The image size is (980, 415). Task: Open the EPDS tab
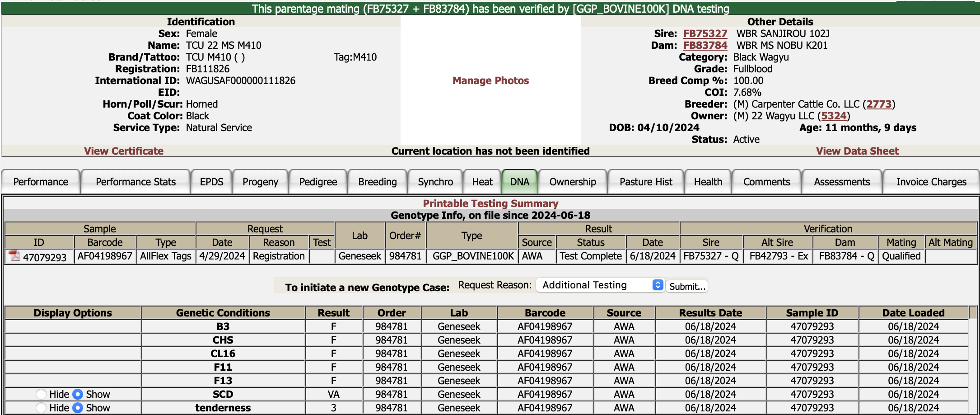pos(211,182)
